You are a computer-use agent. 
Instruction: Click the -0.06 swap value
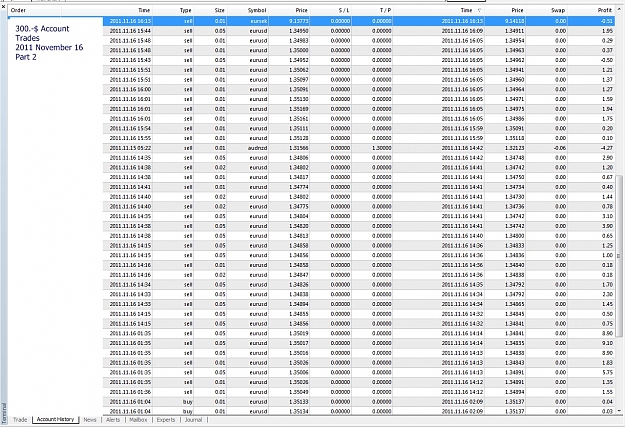pos(560,148)
